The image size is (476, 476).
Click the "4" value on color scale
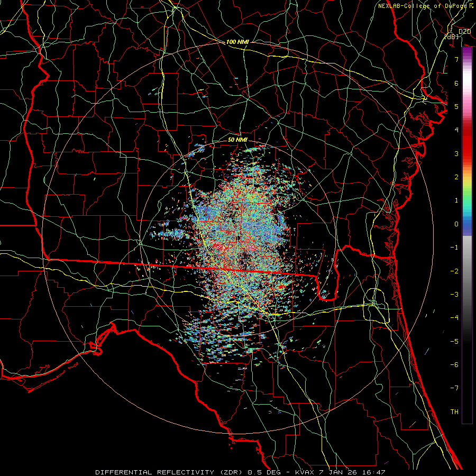pyautogui.click(x=456, y=130)
